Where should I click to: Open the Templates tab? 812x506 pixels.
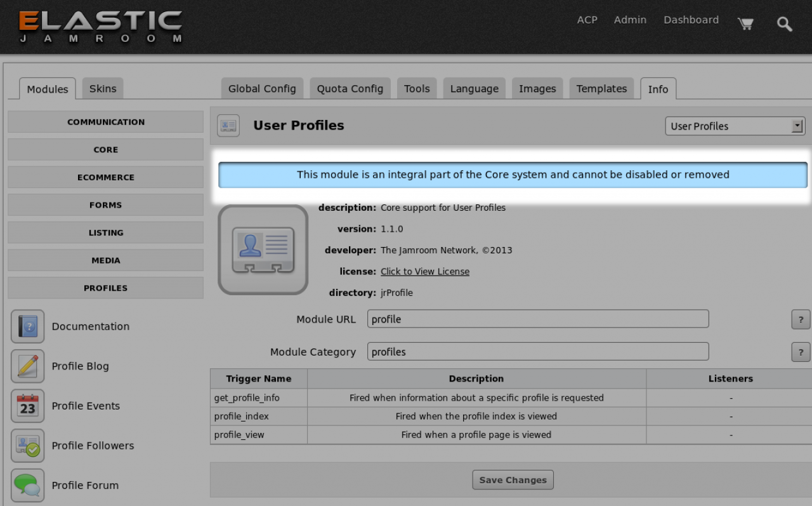[x=601, y=89]
